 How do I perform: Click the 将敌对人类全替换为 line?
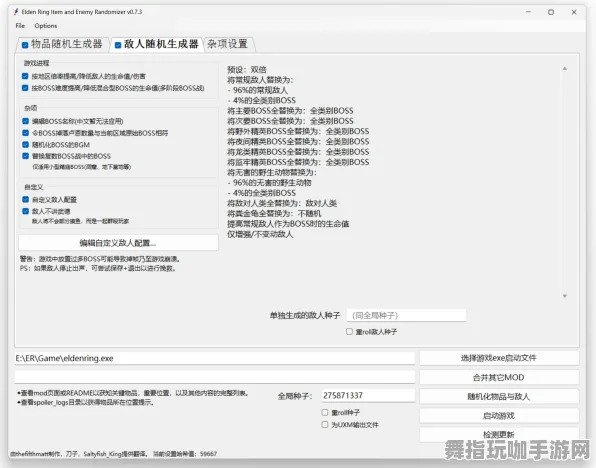point(282,203)
